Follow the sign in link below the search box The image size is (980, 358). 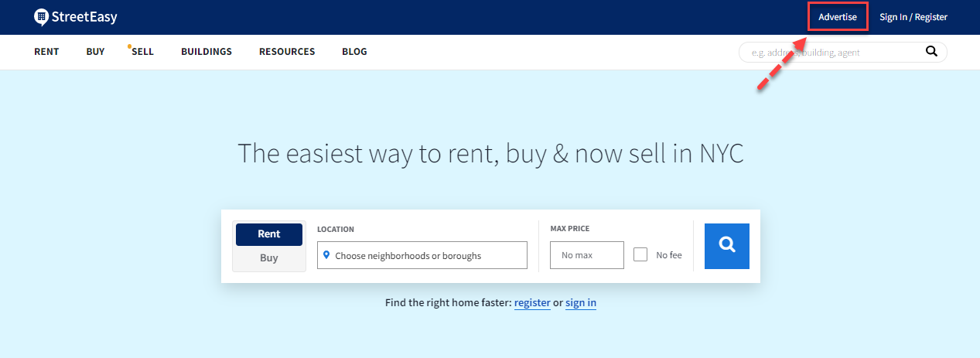pyautogui.click(x=581, y=303)
